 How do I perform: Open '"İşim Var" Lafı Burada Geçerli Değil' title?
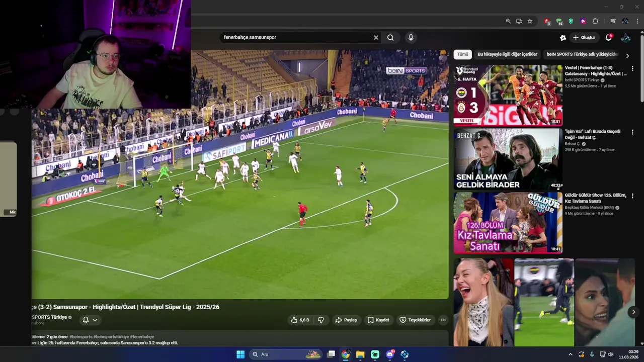593,134
